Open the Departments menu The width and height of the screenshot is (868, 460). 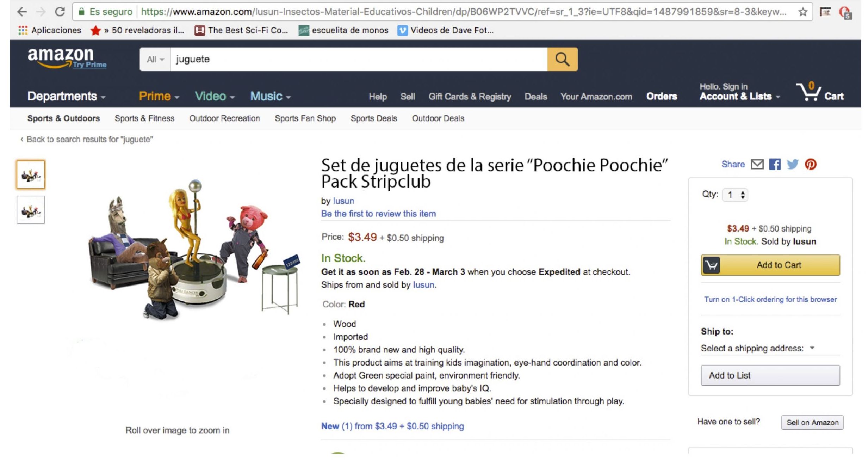click(x=66, y=96)
